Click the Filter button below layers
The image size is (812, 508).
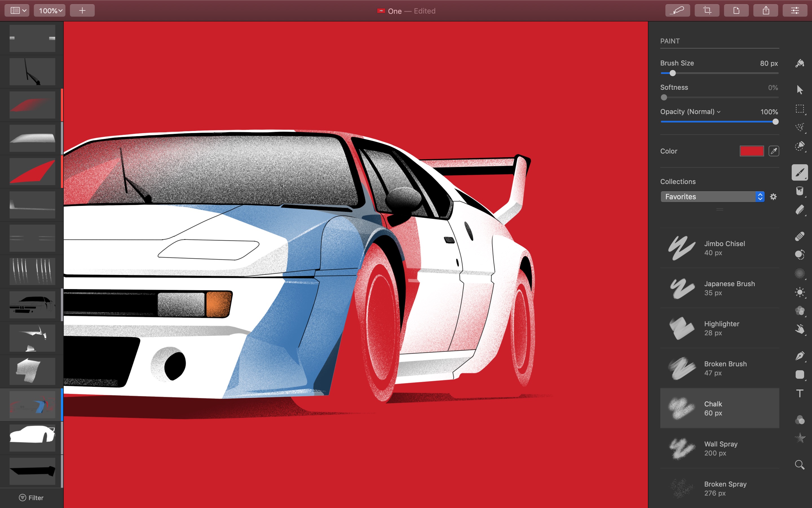tap(31, 498)
